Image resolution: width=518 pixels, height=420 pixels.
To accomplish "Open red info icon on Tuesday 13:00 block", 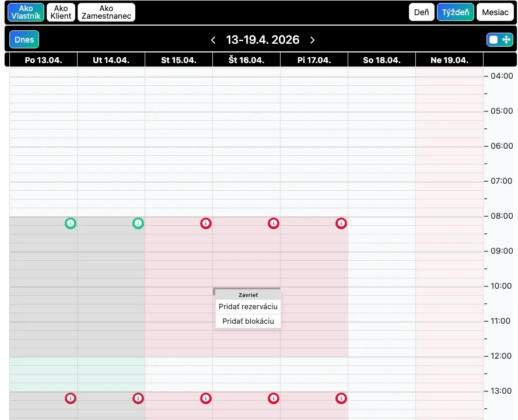I will point(138,398).
